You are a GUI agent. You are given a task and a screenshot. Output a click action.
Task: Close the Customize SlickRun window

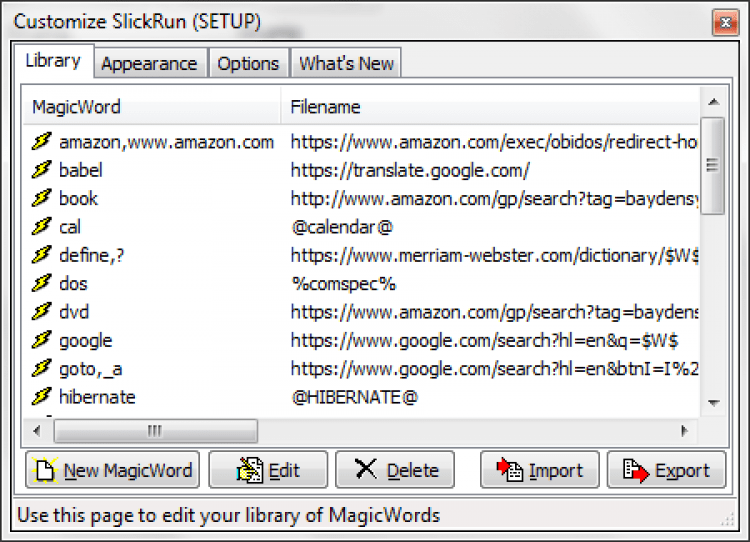(725, 22)
